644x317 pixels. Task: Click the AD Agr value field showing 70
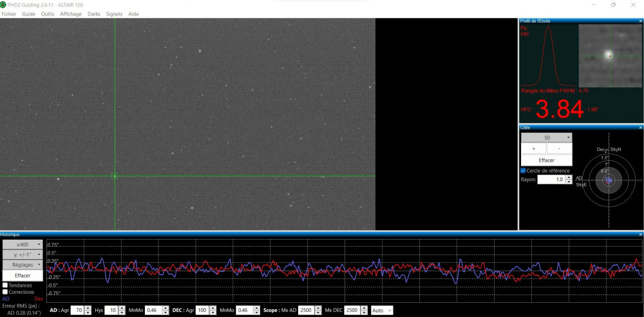tap(77, 311)
